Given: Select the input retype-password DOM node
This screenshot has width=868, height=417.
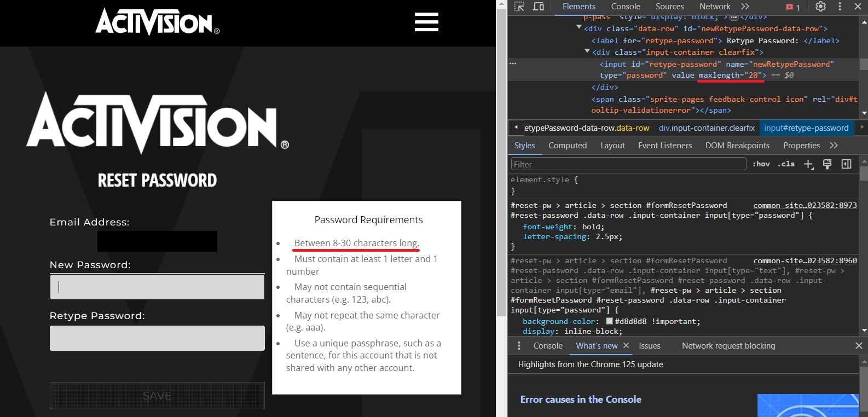Looking at the screenshot, I should tap(682, 69).
